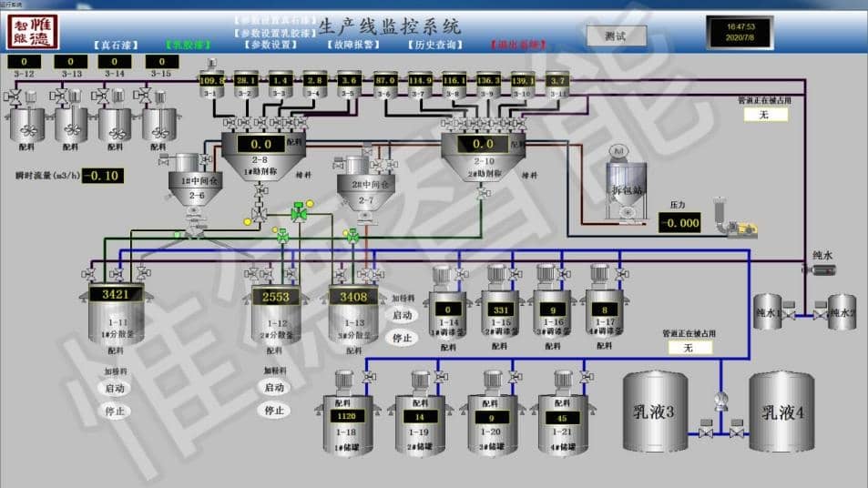Click the pump between 乳液3 and 乳液4
The height and width of the screenshot is (488, 868).
(721, 401)
